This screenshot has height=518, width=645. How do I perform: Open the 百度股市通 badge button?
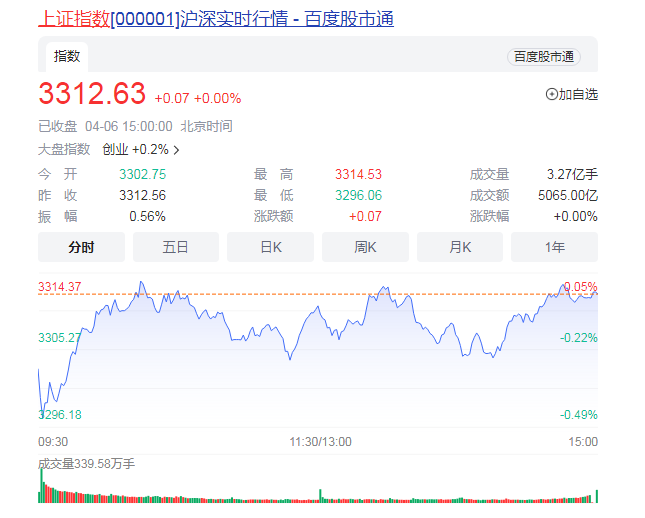tap(543, 57)
